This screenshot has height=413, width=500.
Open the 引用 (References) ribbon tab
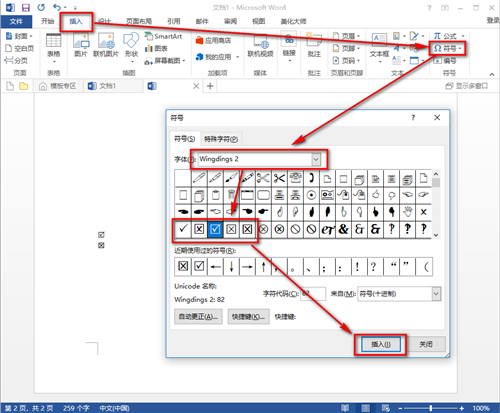click(x=174, y=21)
